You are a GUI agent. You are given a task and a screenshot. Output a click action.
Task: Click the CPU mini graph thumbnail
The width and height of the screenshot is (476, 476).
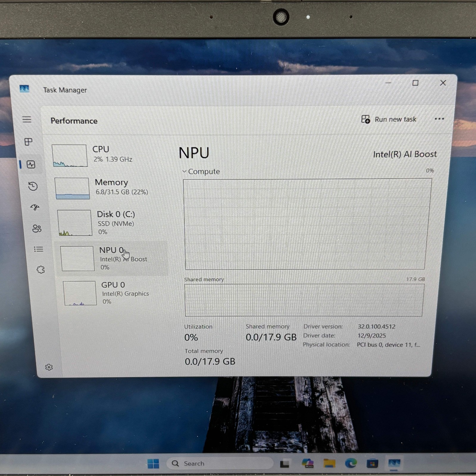tap(69, 156)
